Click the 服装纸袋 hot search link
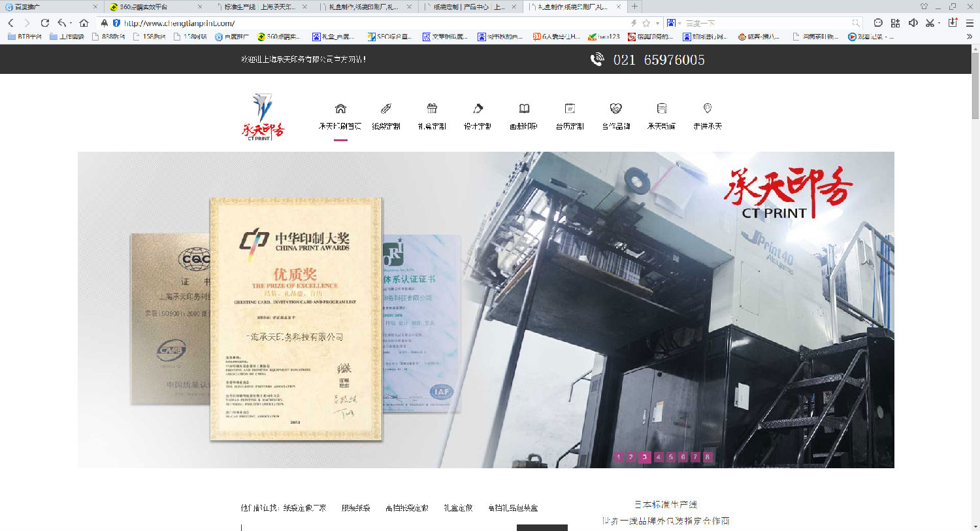This screenshot has width=980, height=531. pyautogui.click(x=356, y=507)
